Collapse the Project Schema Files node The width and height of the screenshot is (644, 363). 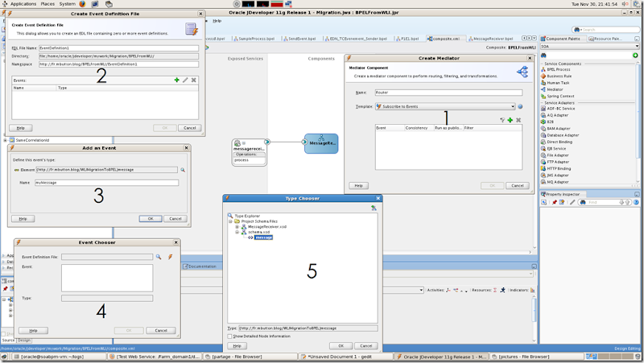coord(230,221)
